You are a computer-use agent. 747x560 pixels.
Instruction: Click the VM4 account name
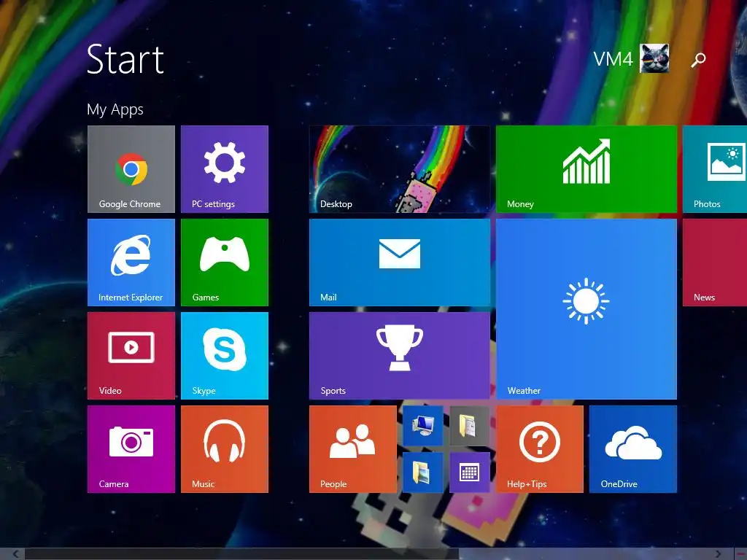tap(613, 60)
